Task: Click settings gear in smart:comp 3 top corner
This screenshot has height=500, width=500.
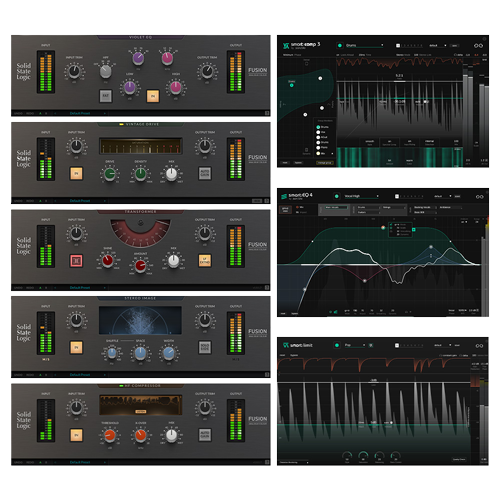Action: pos(485,39)
